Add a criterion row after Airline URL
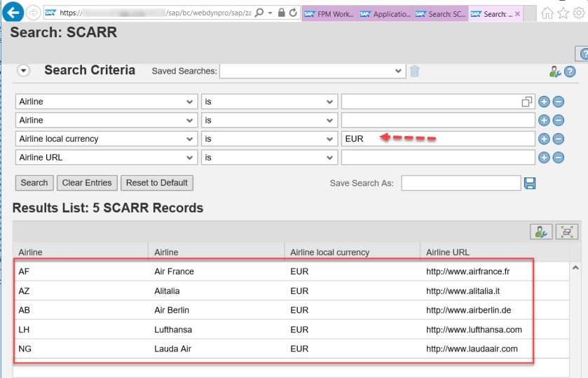This screenshot has height=378, width=588. [x=544, y=158]
